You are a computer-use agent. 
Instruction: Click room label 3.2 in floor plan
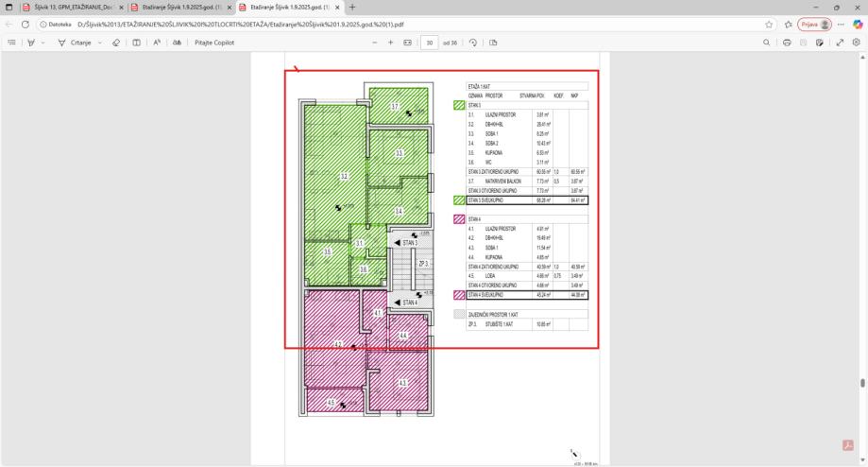point(344,176)
